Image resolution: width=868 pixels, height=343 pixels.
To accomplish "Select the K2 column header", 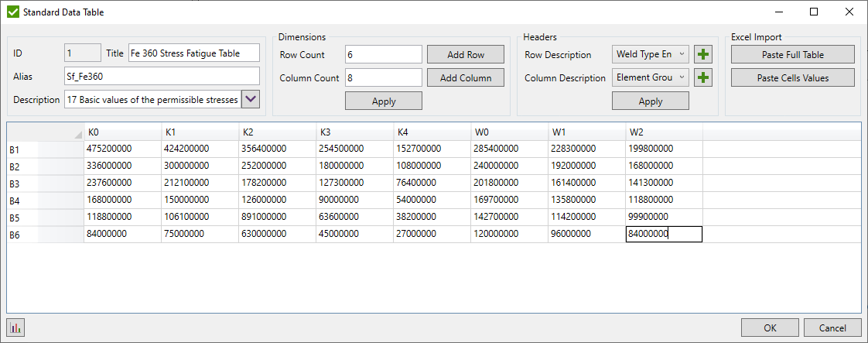I will [276, 132].
